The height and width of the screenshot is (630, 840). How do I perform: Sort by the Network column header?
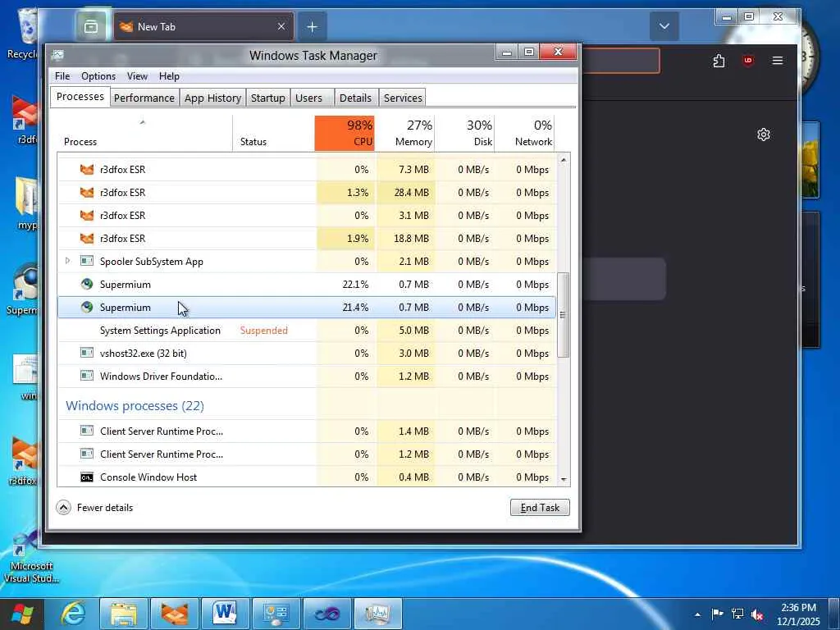[525, 133]
